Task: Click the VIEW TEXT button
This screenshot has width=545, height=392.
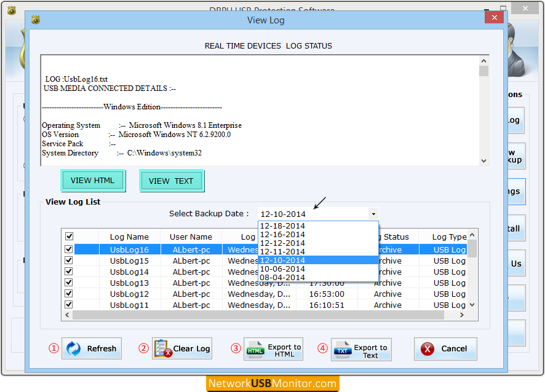Action: point(172,181)
